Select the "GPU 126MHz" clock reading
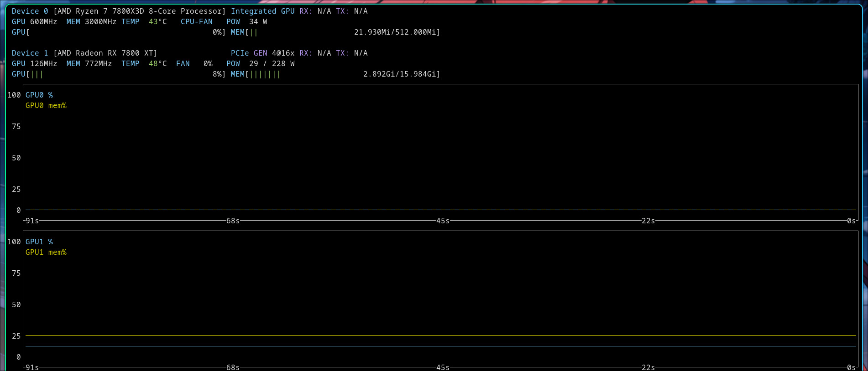 (35, 63)
